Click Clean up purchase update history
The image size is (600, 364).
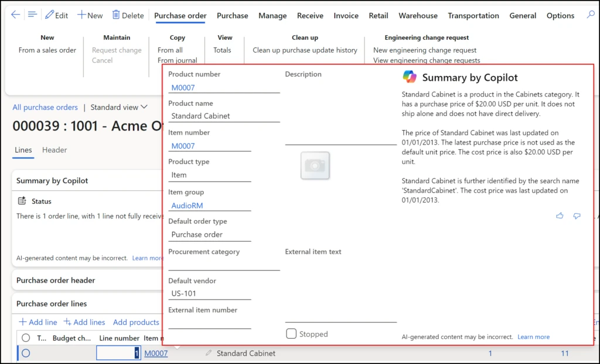pyautogui.click(x=304, y=50)
